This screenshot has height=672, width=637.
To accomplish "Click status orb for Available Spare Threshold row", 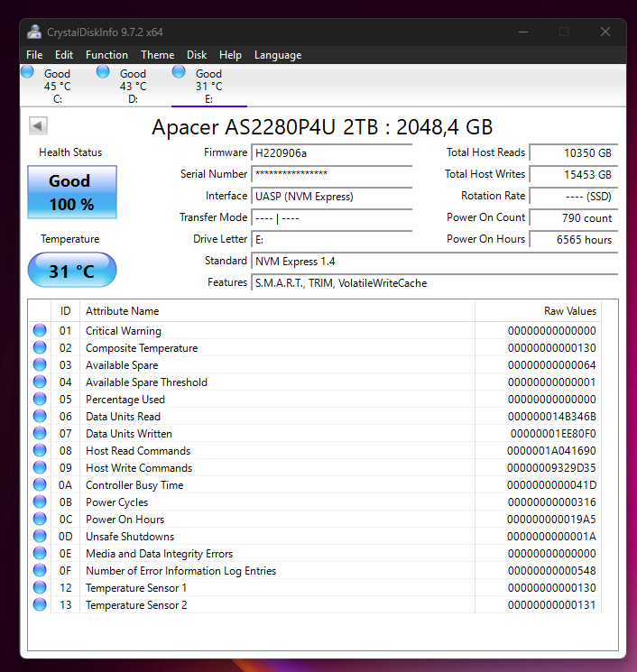I will (40, 382).
